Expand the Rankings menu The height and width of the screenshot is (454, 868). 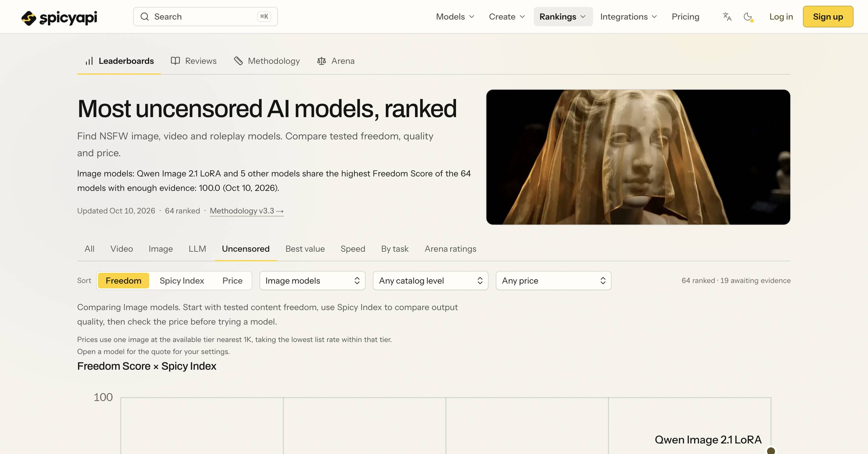563,17
